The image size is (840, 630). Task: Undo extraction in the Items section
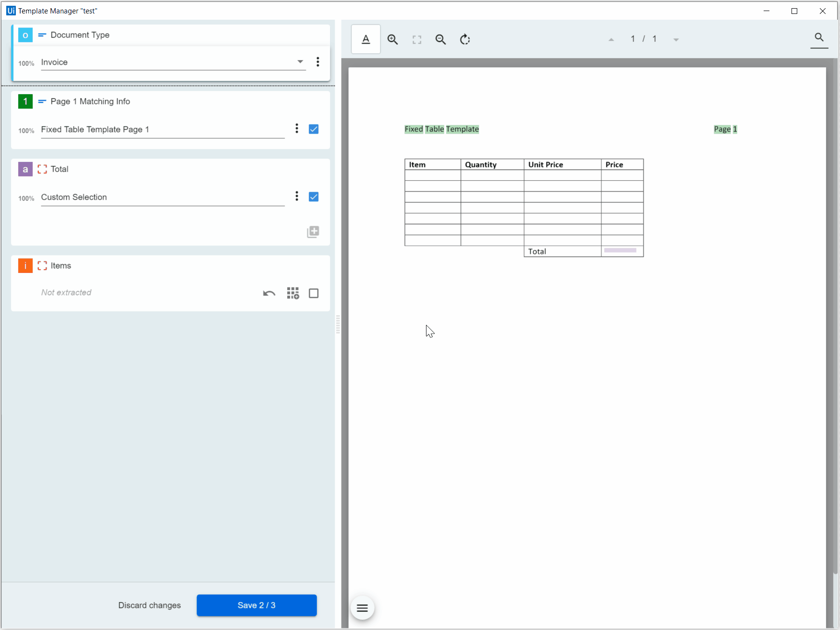click(x=269, y=293)
